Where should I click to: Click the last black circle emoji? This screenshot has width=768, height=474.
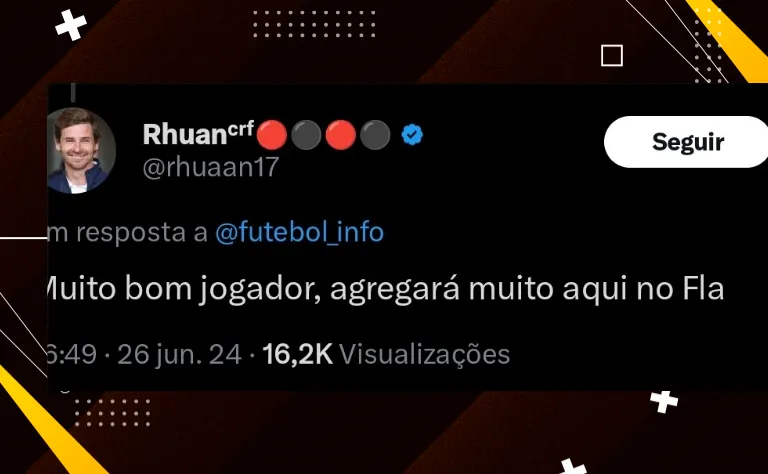[375, 135]
